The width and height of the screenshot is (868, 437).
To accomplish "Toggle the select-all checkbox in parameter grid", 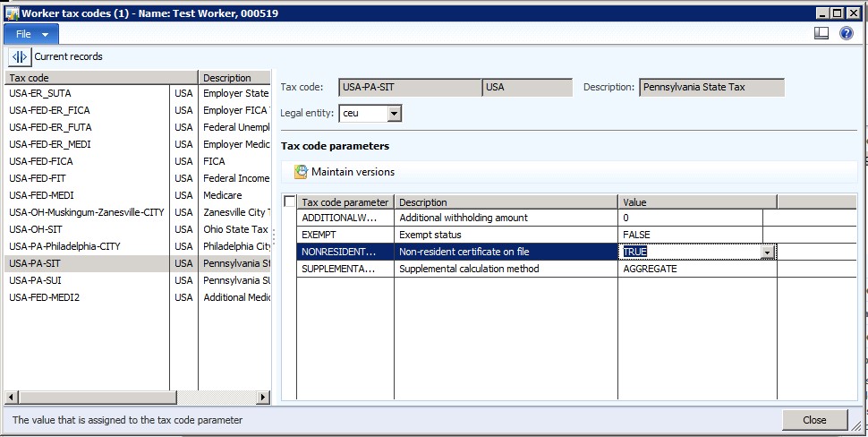I will pos(289,202).
